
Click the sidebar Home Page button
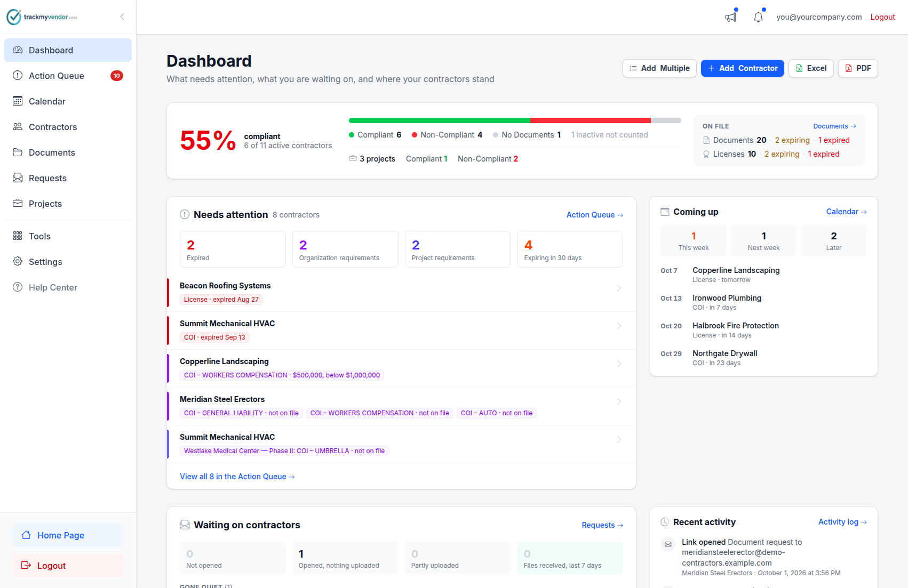click(68, 535)
